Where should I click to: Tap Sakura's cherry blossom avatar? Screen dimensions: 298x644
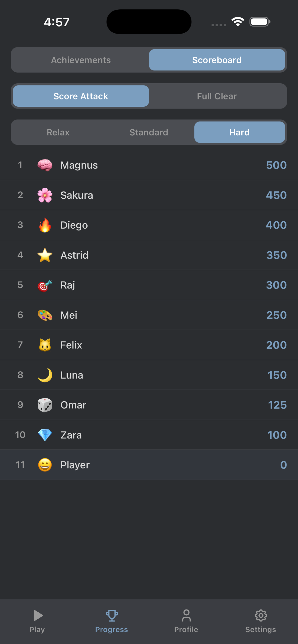(45, 195)
